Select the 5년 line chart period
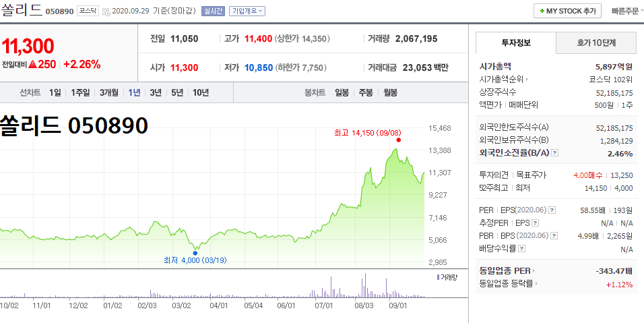The image size is (644, 323). click(x=177, y=92)
